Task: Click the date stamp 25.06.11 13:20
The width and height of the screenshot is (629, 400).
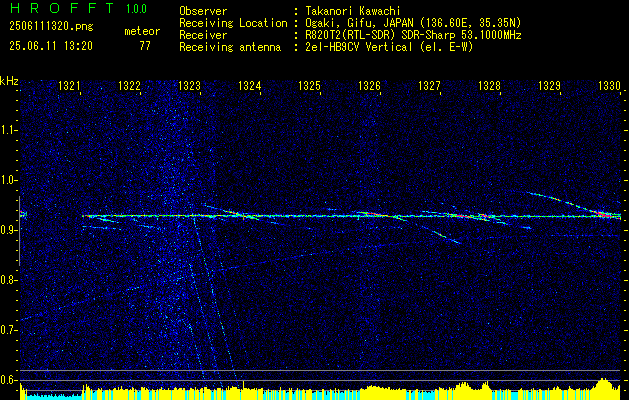Action: pyautogui.click(x=51, y=46)
